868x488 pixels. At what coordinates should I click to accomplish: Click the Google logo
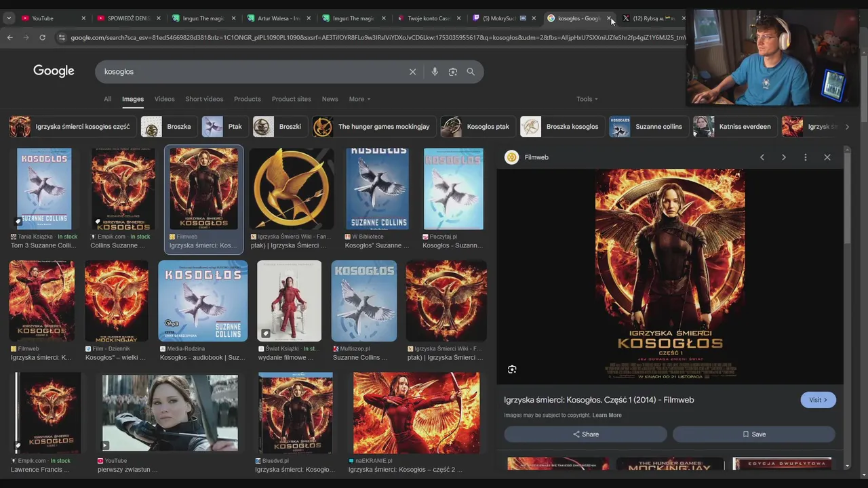point(54,71)
